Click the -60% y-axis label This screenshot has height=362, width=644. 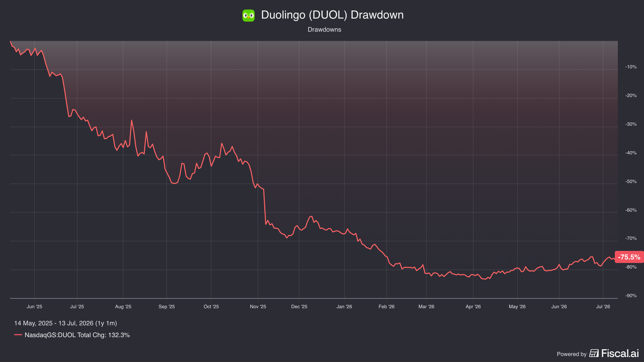click(x=631, y=210)
